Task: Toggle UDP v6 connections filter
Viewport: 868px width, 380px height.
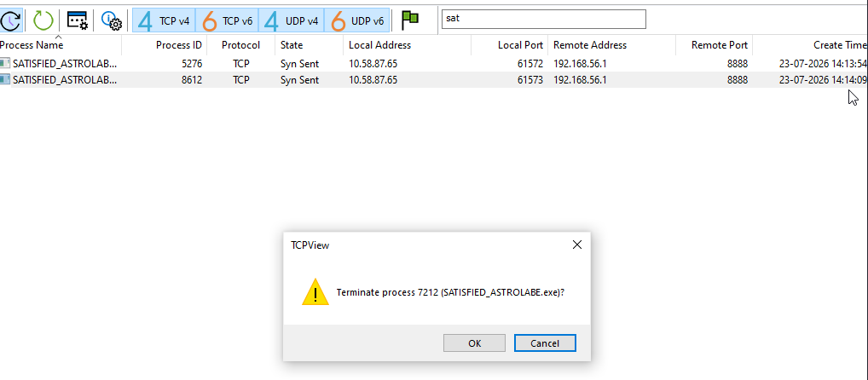Action: coord(357,20)
